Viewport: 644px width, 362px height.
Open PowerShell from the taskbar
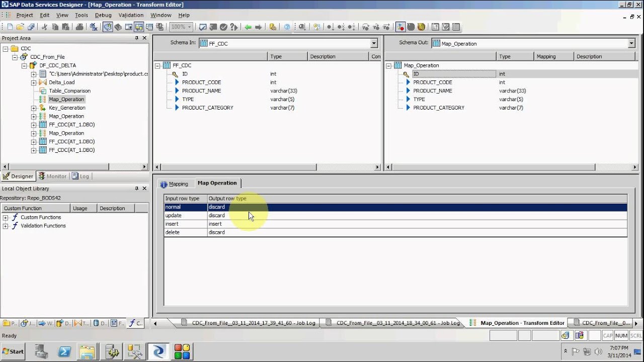tap(64, 351)
